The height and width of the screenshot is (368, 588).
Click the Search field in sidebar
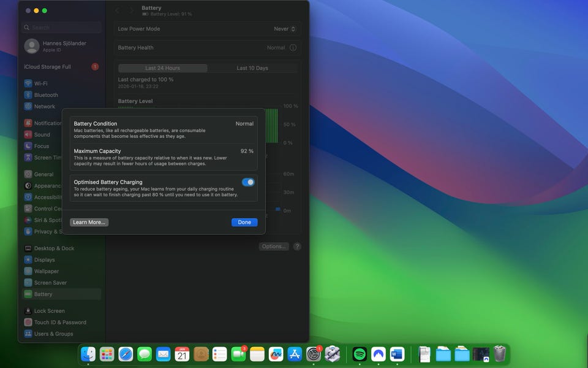tap(61, 28)
